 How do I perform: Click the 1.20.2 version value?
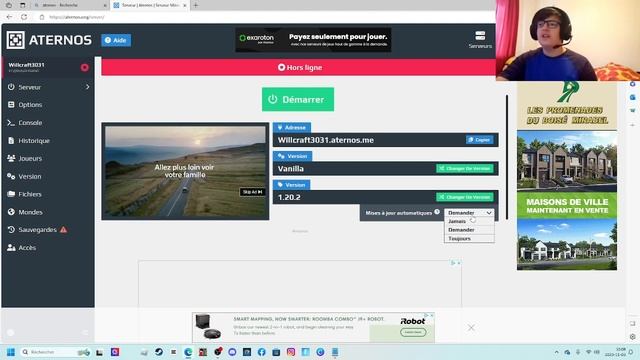coord(289,197)
